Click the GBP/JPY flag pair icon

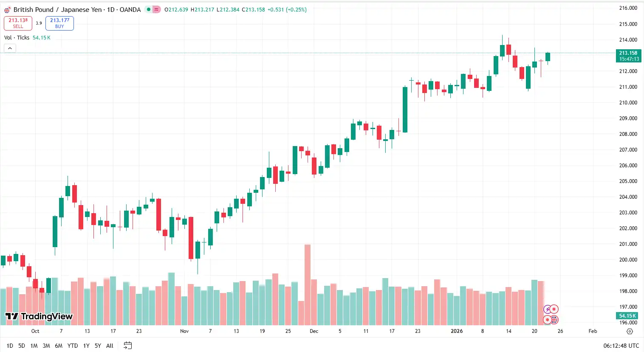click(x=6, y=9)
